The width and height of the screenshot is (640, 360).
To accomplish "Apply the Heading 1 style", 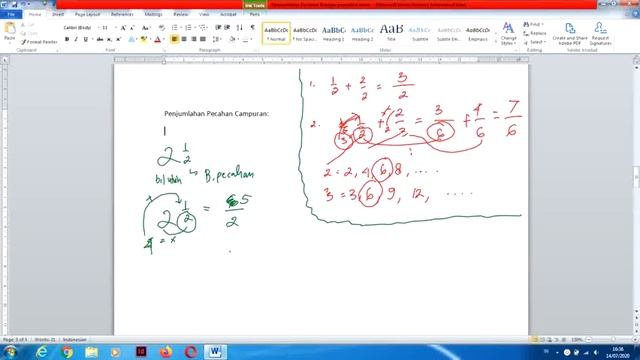I will click(333, 33).
